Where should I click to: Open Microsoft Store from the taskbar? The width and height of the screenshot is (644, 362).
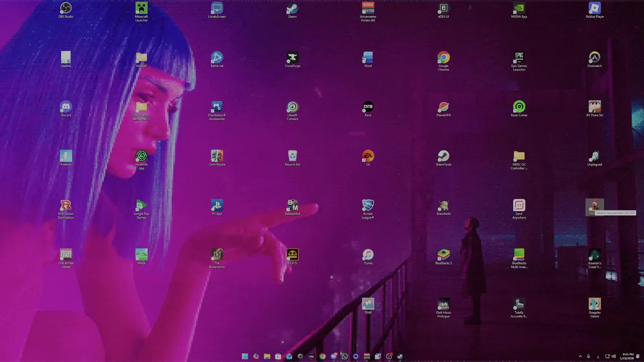pos(278,356)
